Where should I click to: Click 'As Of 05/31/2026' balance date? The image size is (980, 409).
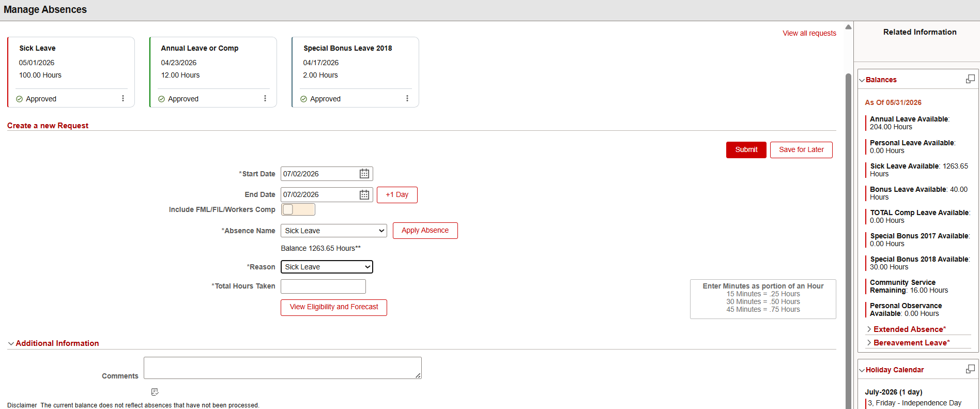pos(893,102)
